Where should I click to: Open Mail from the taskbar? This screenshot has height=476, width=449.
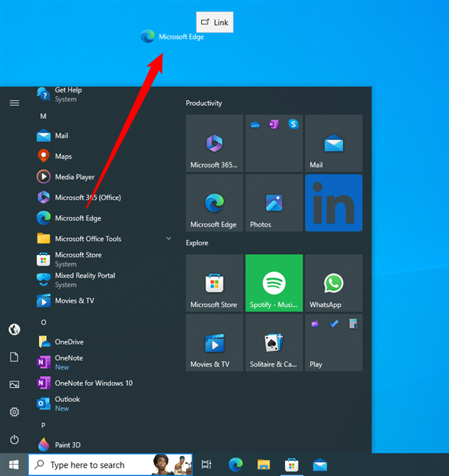(x=320, y=464)
